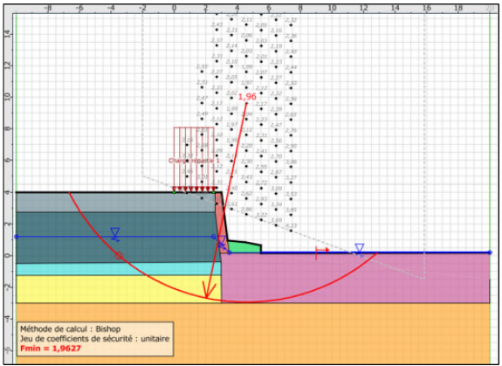Click the Fmin = 1,9627 result text

click(50, 348)
